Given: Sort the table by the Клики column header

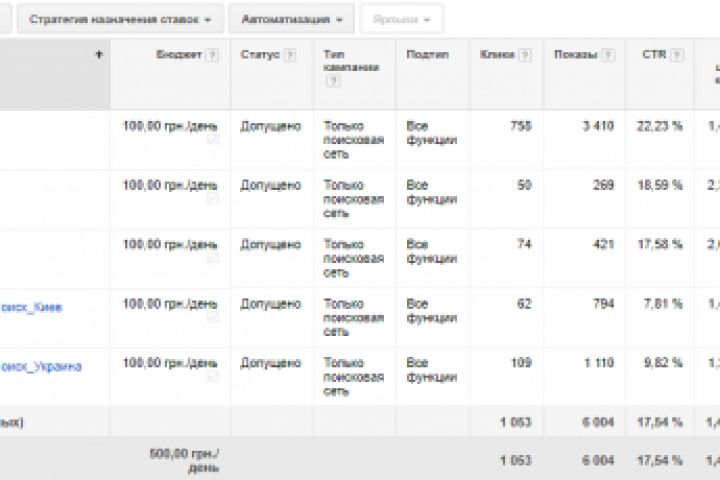Looking at the screenshot, I should click(499, 55).
